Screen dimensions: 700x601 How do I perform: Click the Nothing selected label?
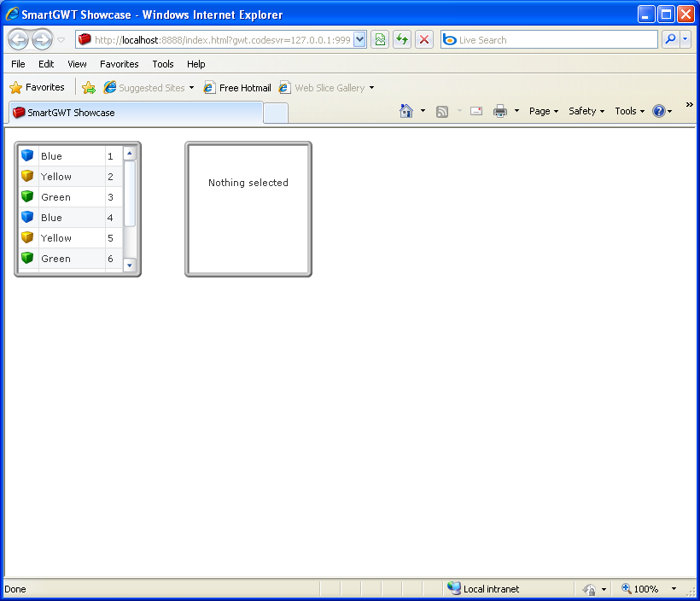coord(248,183)
